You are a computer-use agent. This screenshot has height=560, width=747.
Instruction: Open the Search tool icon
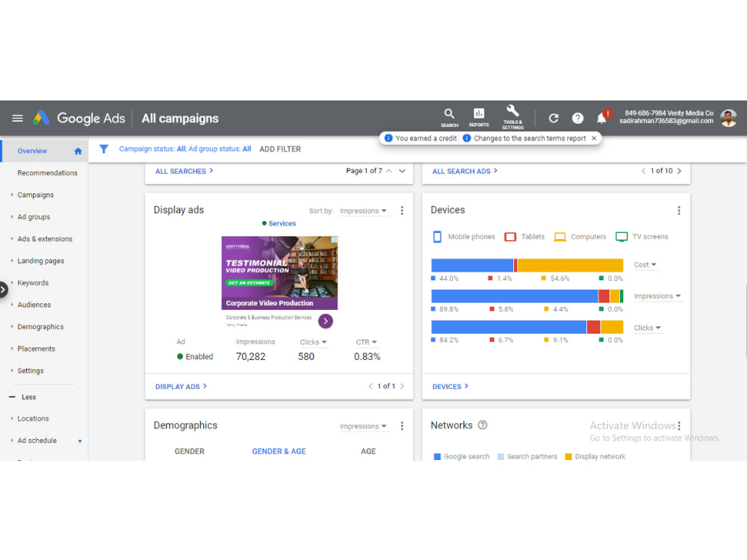click(x=449, y=118)
